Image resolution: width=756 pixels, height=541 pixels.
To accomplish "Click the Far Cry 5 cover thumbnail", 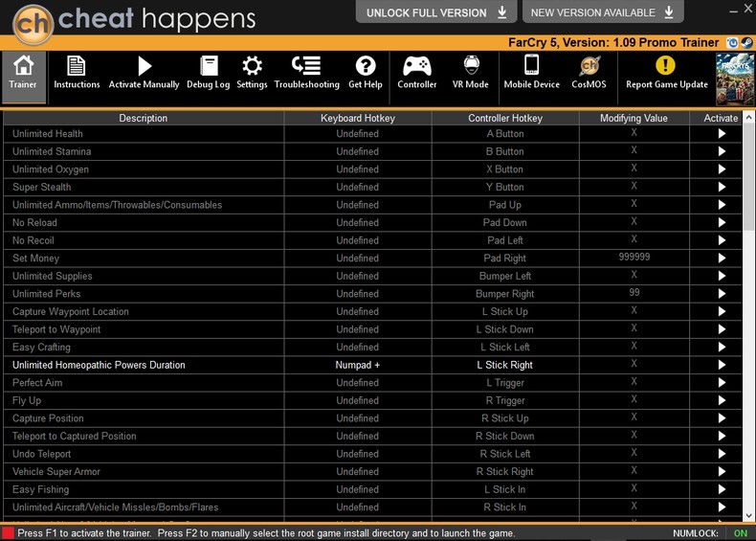I will [735, 79].
